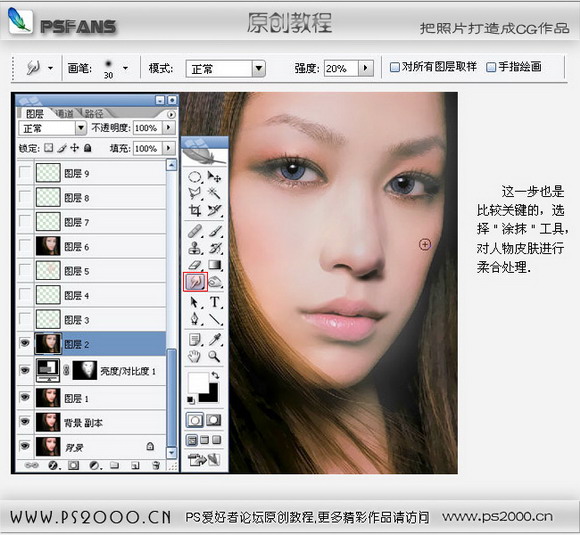Screen dimensions: 580x535
Task: Switch to the 图层 tab
Action: pyautogui.click(x=34, y=114)
